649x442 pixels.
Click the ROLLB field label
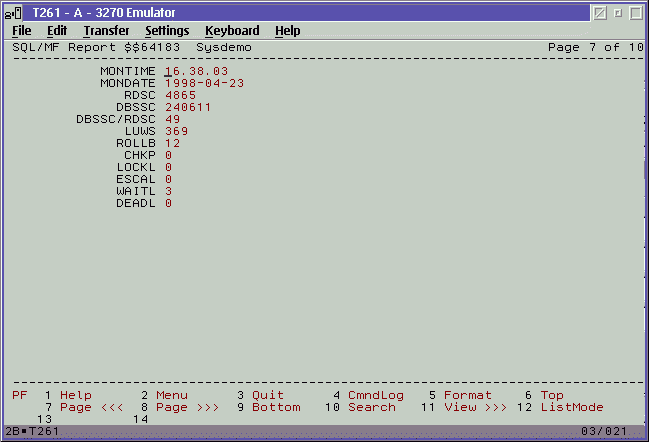click(x=136, y=143)
